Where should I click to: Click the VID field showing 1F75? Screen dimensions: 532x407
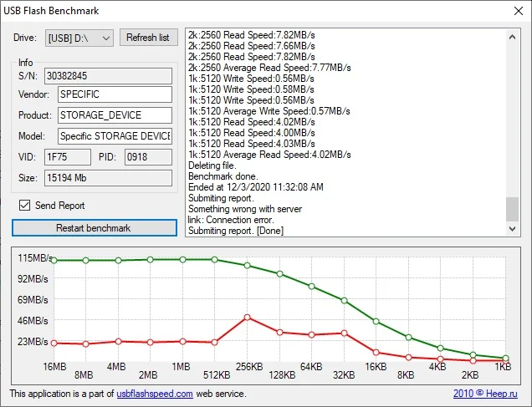[68, 157]
